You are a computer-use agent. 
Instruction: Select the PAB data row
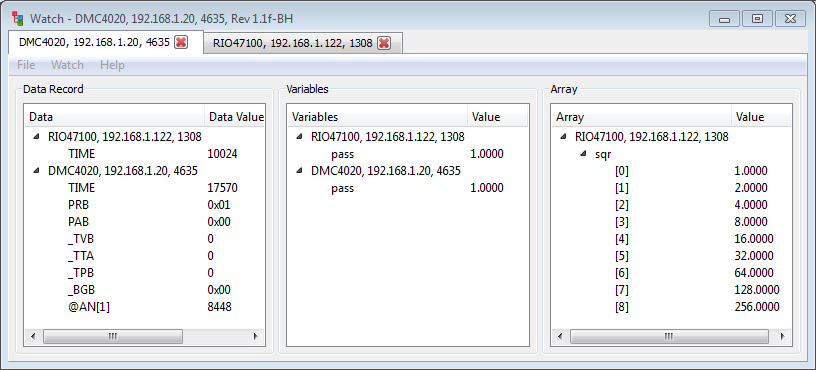click(145, 222)
